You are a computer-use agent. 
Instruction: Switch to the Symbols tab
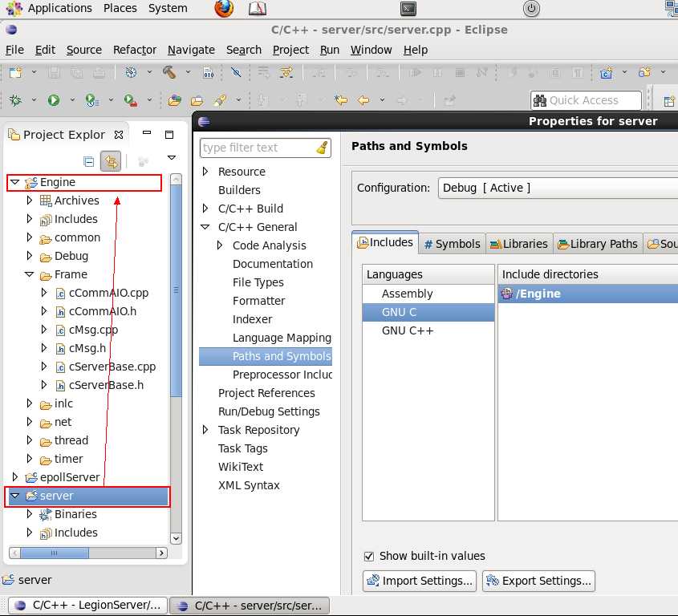(452, 245)
